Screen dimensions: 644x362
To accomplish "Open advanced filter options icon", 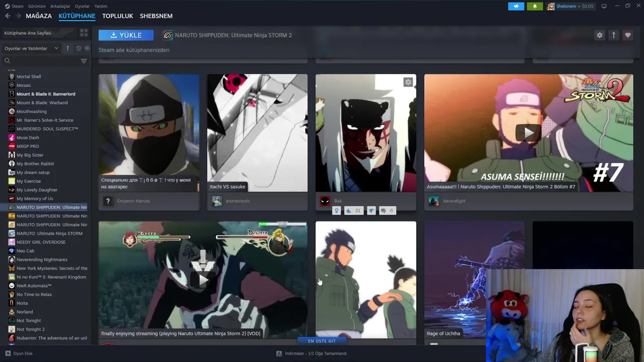I will click(x=84, y=61).
